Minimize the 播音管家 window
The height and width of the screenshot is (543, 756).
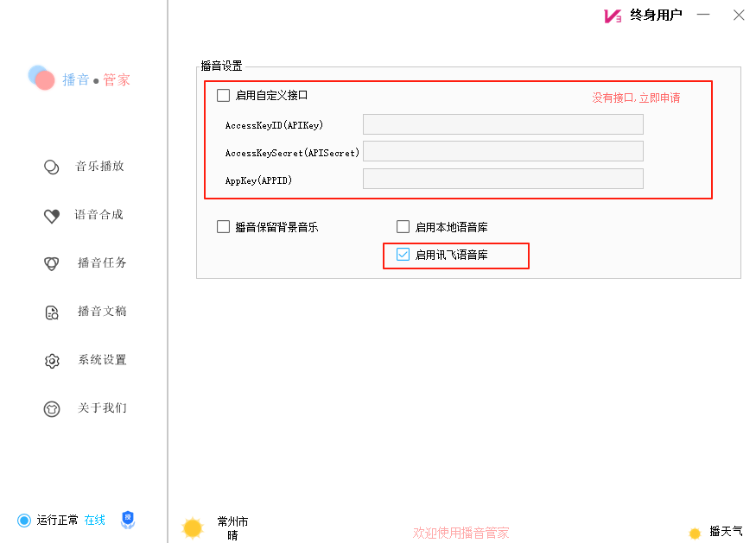point(703,15)
